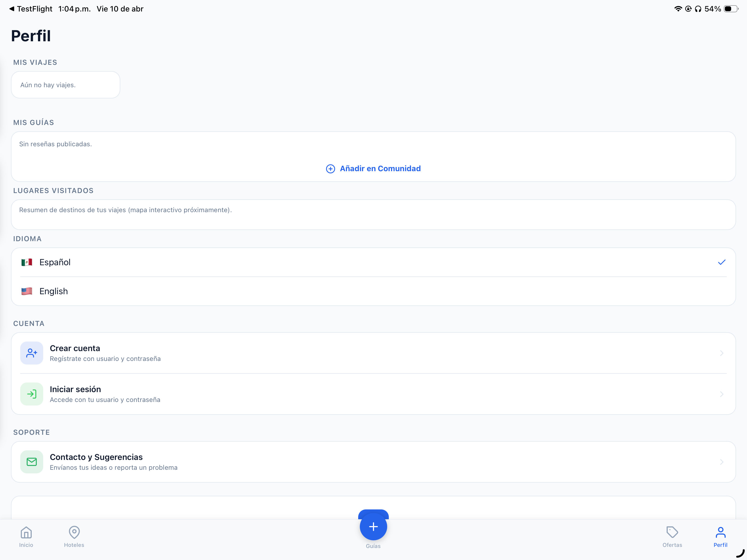Click the SOPORTE section header
Viewport: 747px width, 560px height.
31,432
